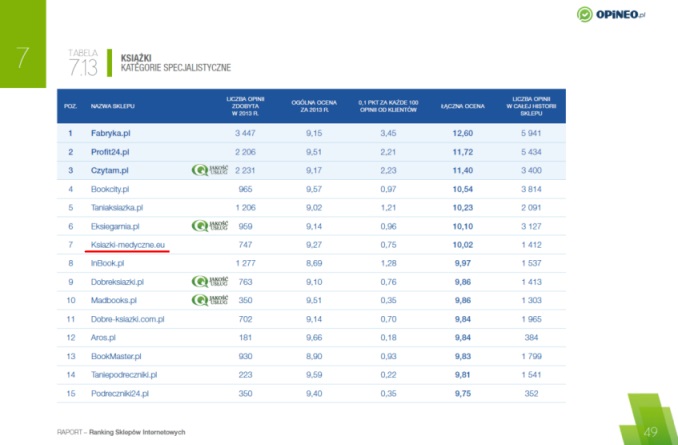Select the Eksiegarnia.pl store name
This screenshot has width=678, height=445.
click(x=115, y=226)
